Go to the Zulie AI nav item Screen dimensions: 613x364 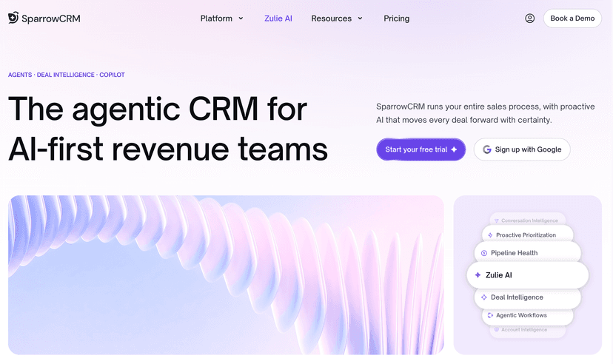pyautogui.click(x=278, y=18)
